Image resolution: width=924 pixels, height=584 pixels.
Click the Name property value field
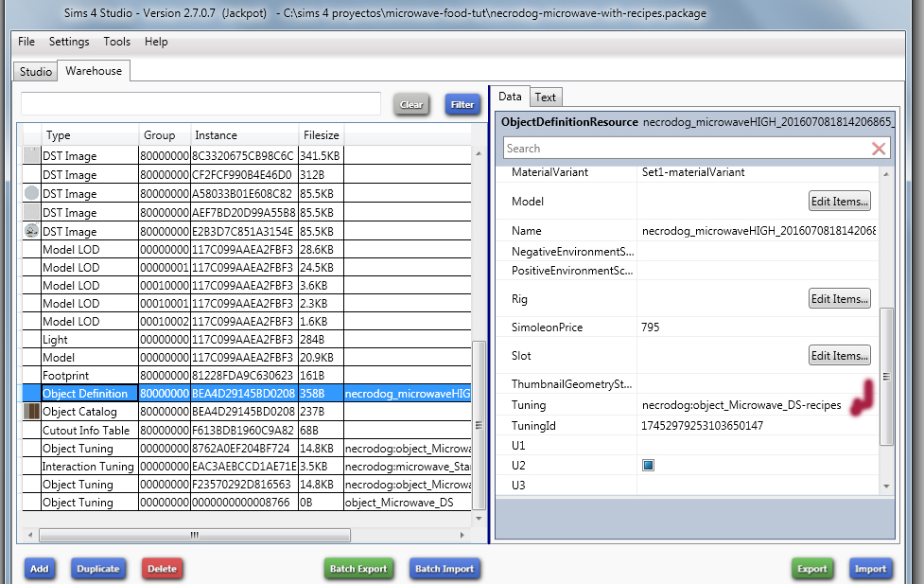click(x=758, y=231)
